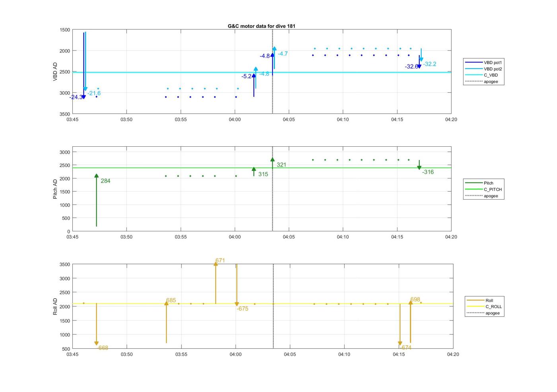
Task: Click the 3000 tick on Pitch y-axis
Action: coord(64,152)
